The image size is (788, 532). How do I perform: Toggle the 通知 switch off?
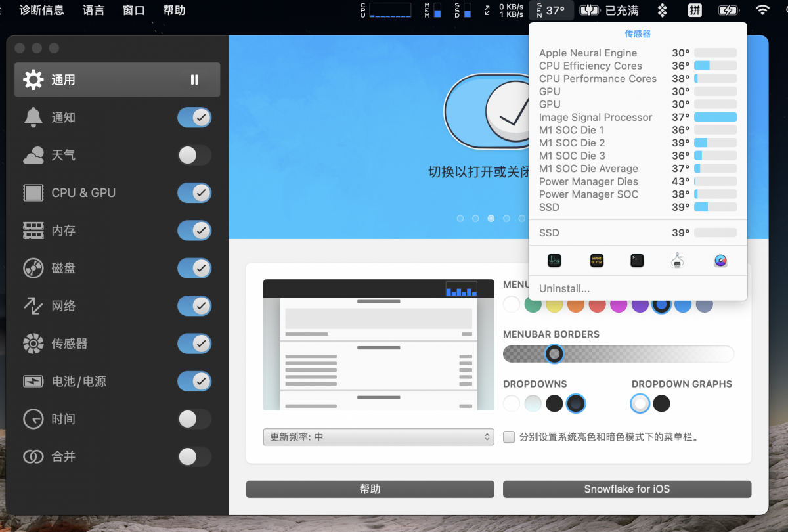pos(194,118)
